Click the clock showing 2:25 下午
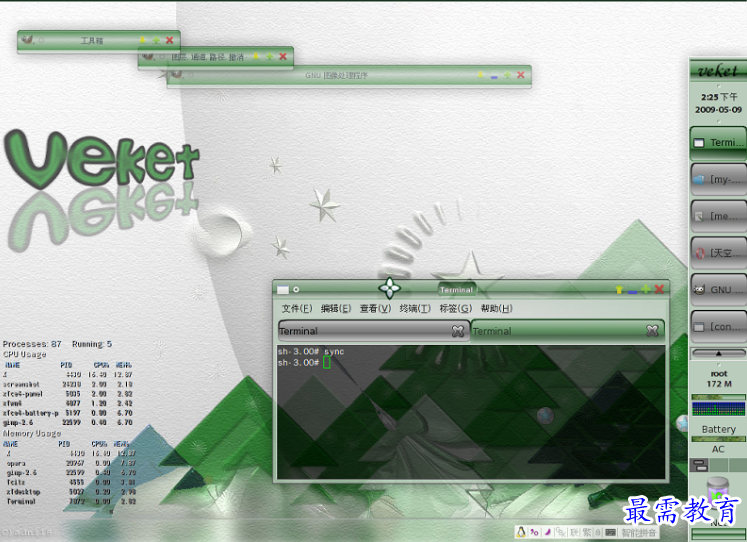Viewport: 747px width, 542px height. point(718,97)
